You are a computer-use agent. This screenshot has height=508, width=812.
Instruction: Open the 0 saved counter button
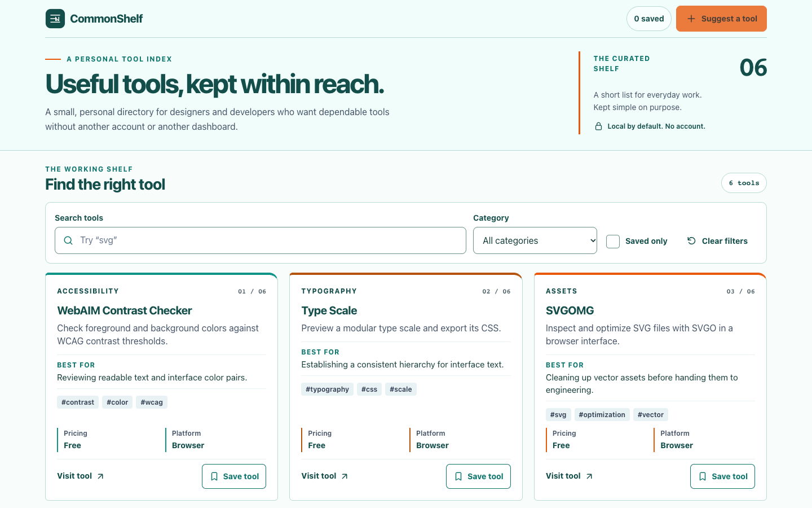coord(649,19)
